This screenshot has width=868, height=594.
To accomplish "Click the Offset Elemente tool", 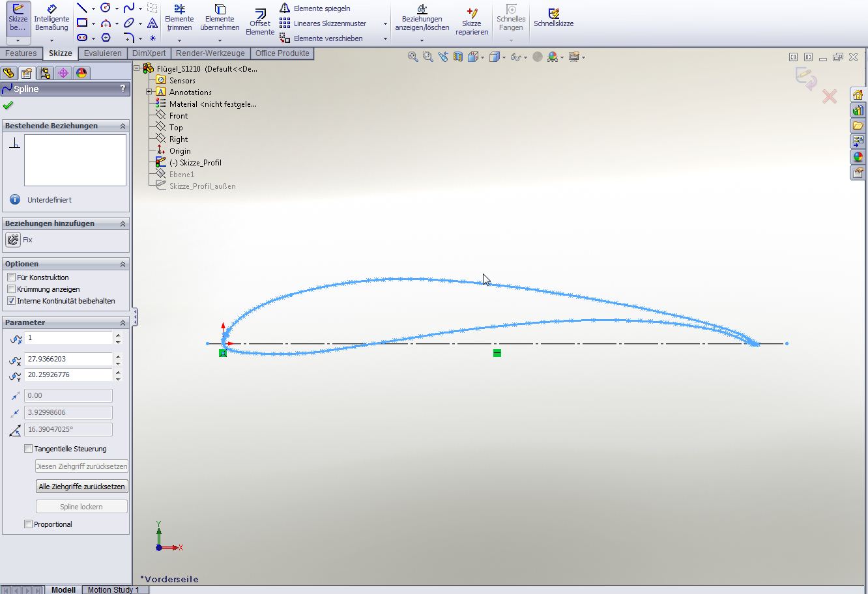I will pyautogui.click(x=260, y=21).
